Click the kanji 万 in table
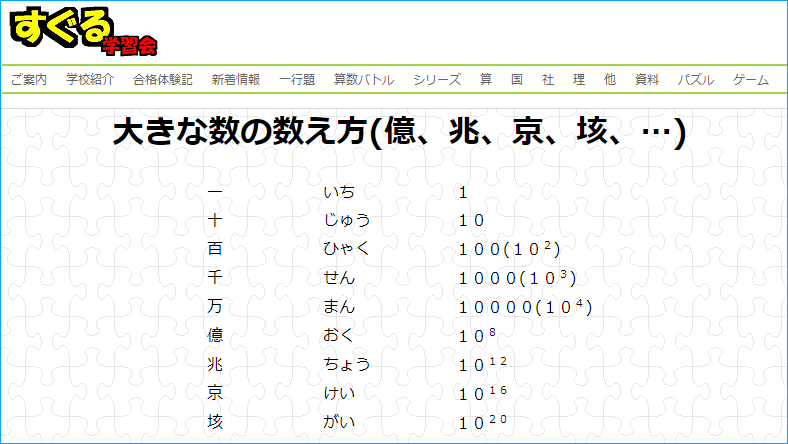 [x=215, y=306]
